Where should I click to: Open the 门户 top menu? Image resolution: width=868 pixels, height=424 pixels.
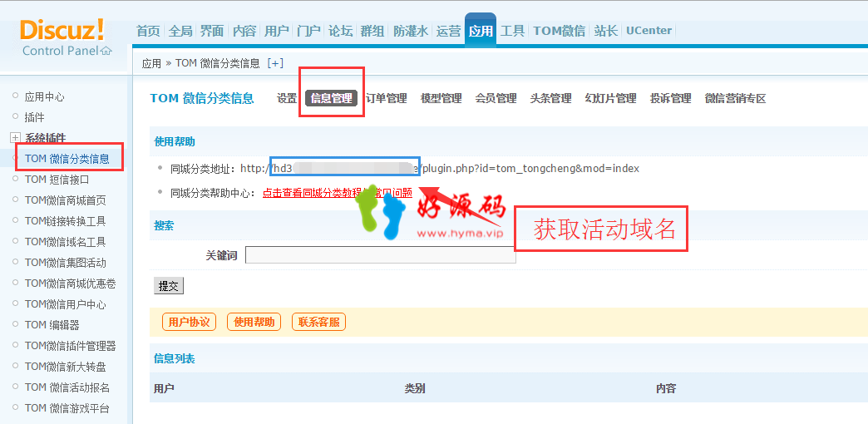coord(308,31)
